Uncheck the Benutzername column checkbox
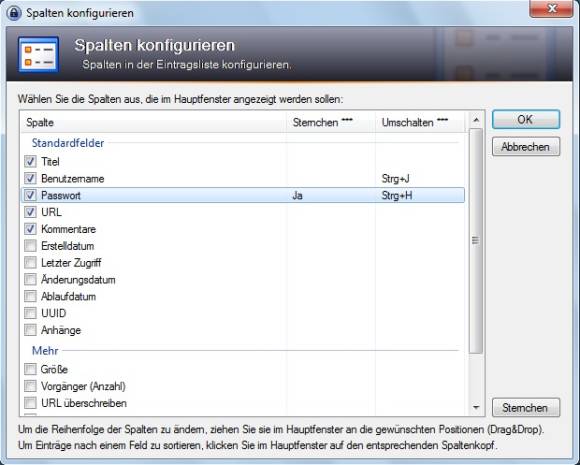The width and height of the screenshot is (580, 465). (30, 178)
